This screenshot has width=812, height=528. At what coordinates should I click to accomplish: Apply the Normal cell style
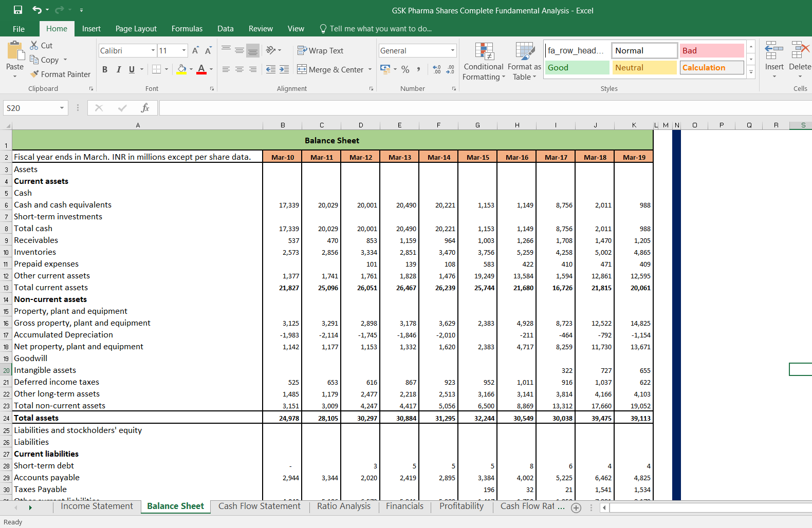coord(644,50)
